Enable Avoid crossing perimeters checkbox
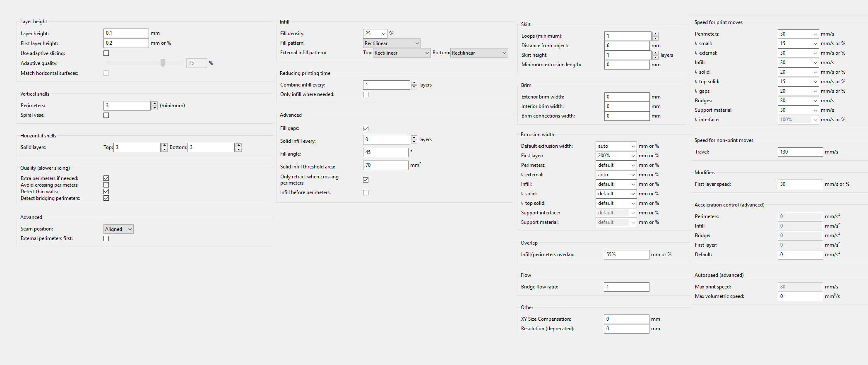Screen dimensions: 868x365 pyautogui.click(x=106, y=185)
